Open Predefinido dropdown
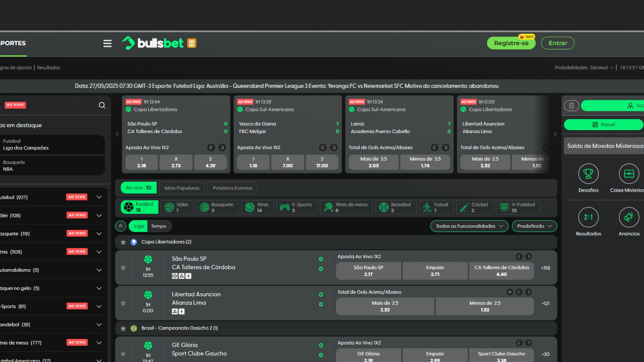 coord(534,226)
